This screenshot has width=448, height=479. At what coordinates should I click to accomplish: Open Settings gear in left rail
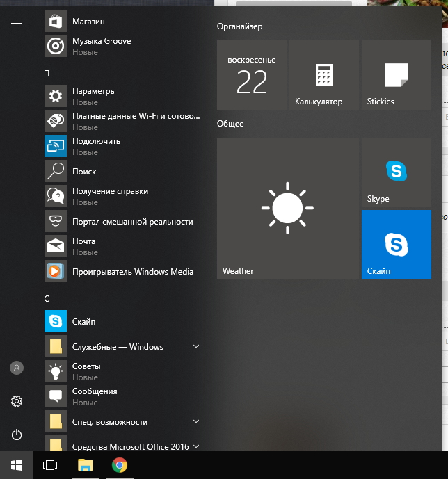pyautogui.click(x=17, y=401)
